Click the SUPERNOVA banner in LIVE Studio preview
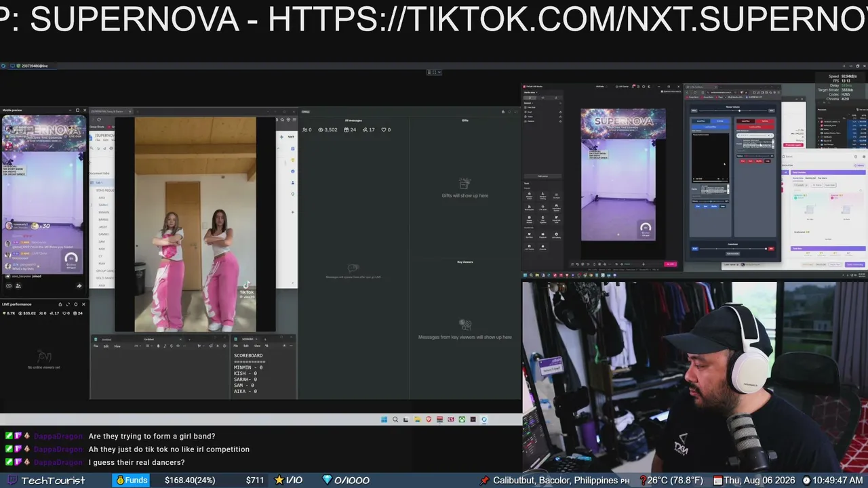This screenshot has height=488, width=868. (x=623, y=123)
